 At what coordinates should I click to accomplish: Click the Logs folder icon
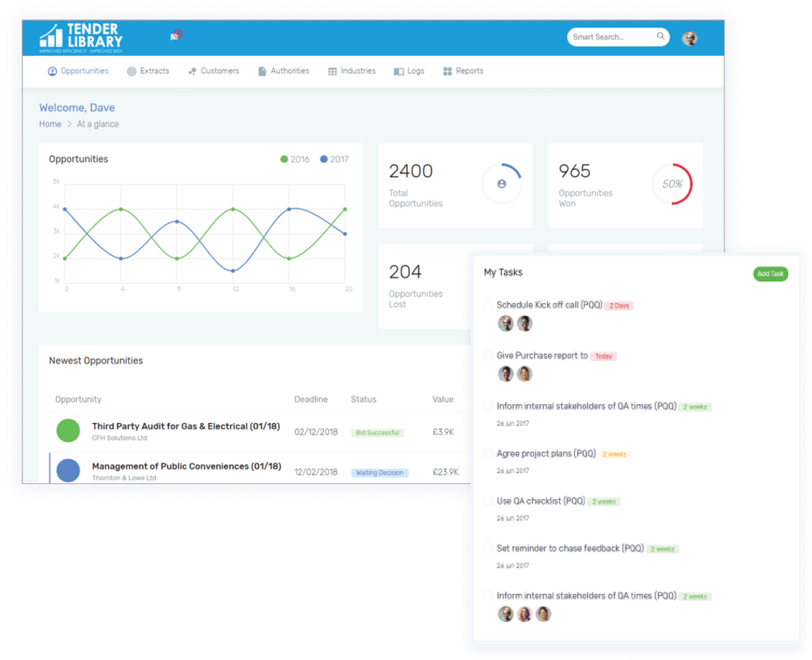coord(399,71)
